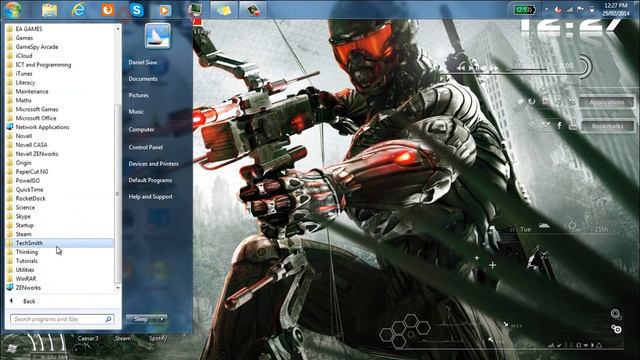This screenshot has height=360, width=640.
Task: Click the green battery indicator in tray
Action: [x=524, y=10]
